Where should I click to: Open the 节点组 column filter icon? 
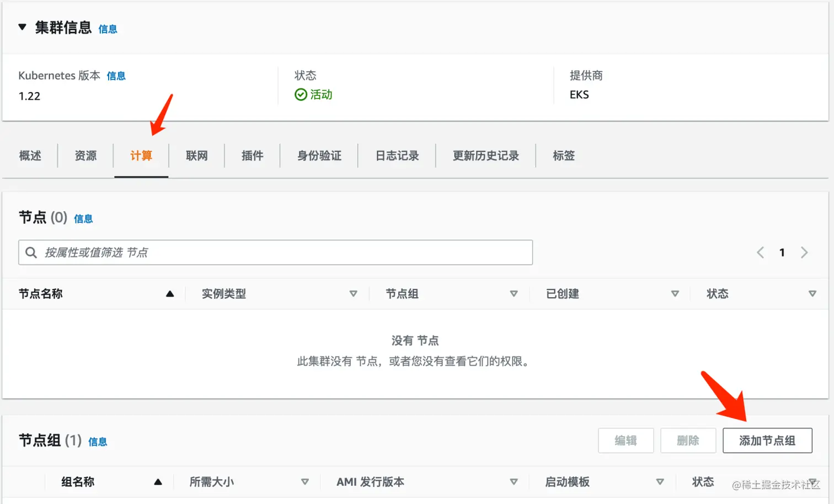pos(514,293)
